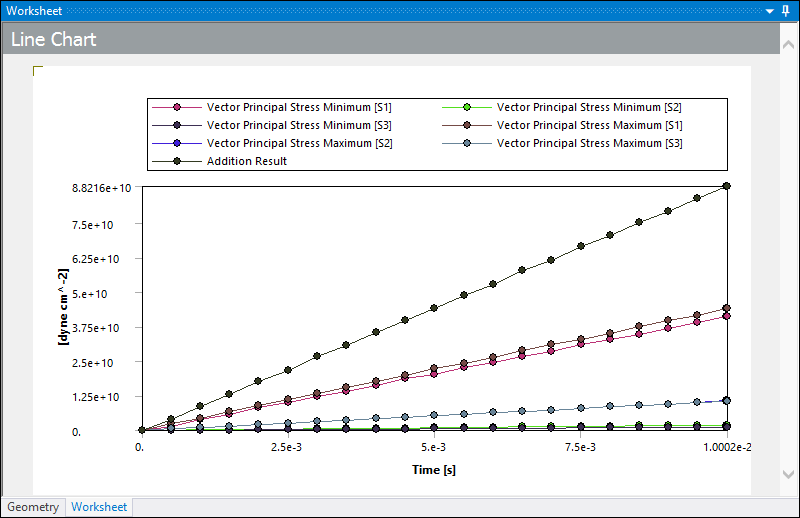Click the blue marker of Maximum [S2] legend
Screen dimensions: 800x518
click(177, 143)
